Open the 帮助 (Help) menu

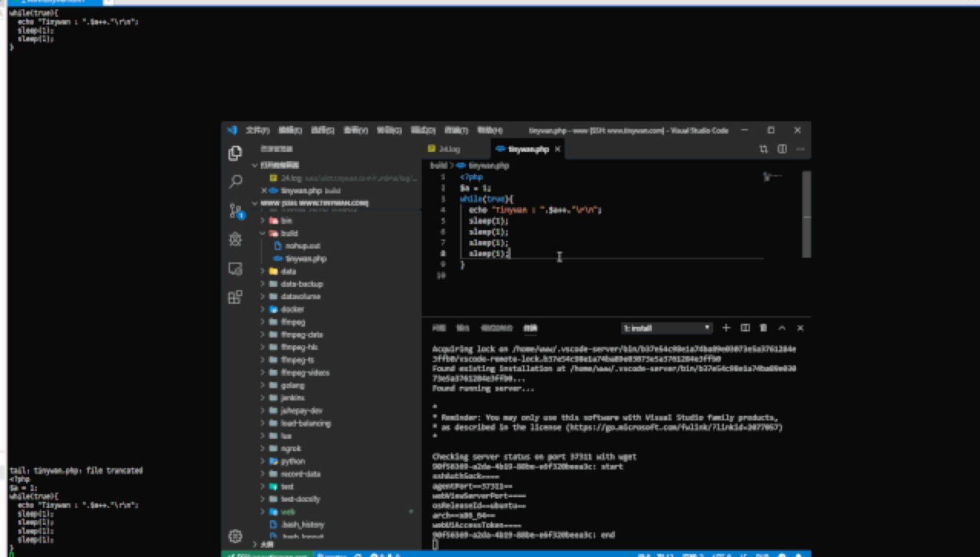489,130
